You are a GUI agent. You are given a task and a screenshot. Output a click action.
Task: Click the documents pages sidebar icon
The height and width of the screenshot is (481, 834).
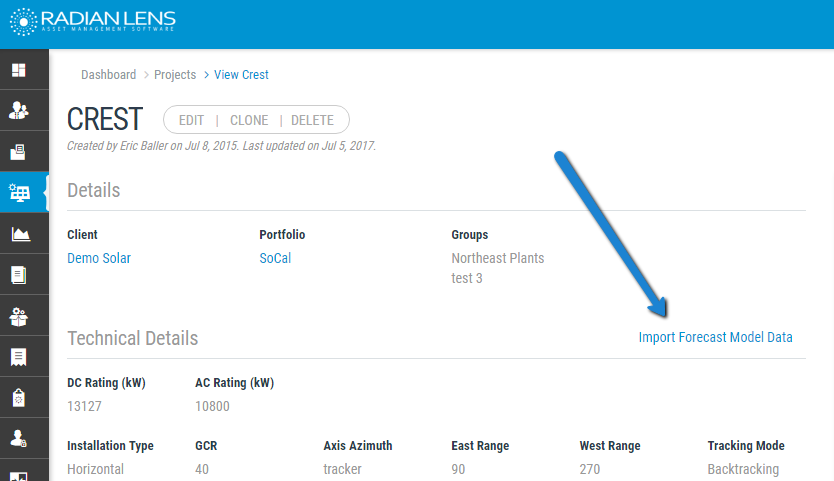(19, 275)
